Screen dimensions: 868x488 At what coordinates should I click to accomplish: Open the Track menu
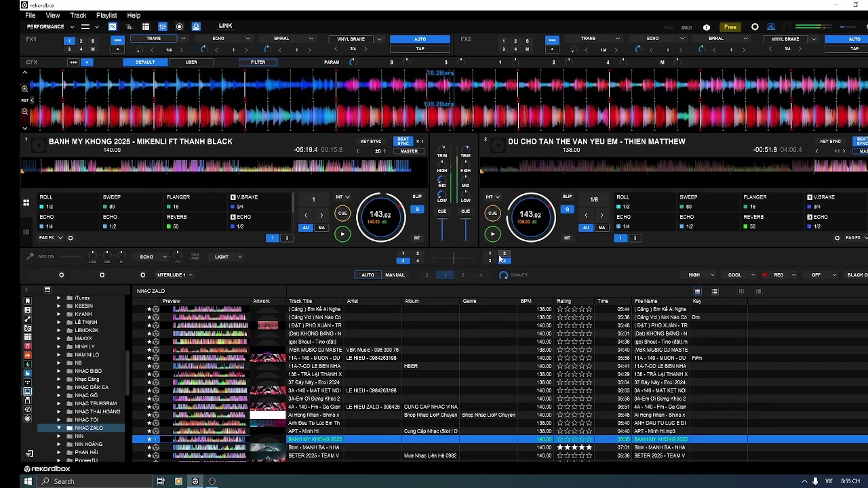point(78,16)
